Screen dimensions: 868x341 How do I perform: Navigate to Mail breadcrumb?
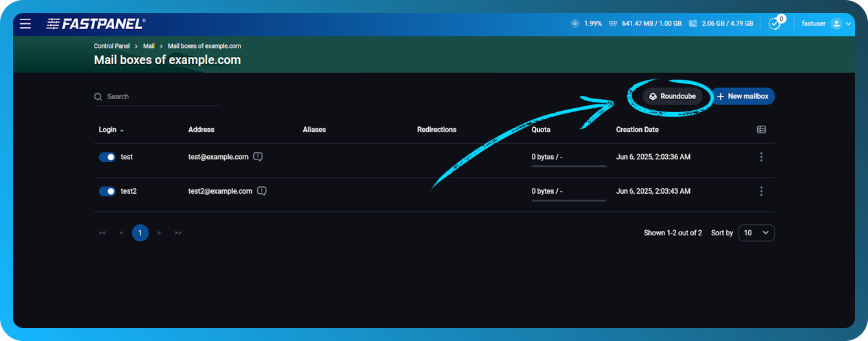148,46
